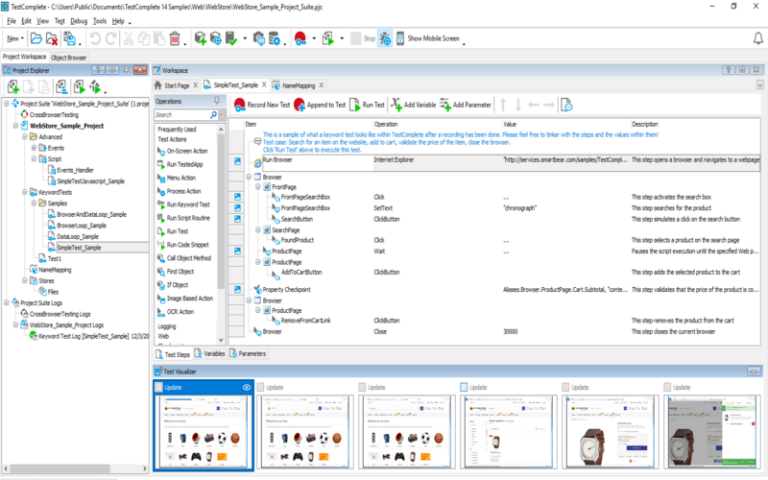Switch to the Variables tab

point(213,353)
